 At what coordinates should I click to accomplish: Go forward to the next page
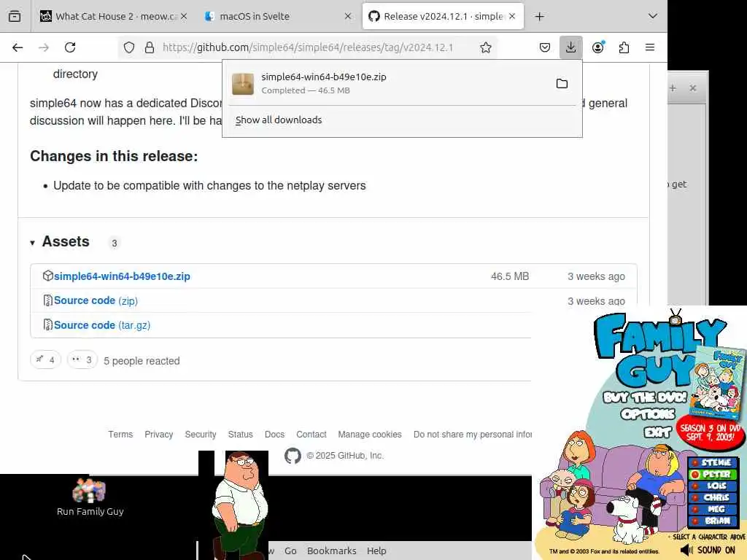click(44, 47)
